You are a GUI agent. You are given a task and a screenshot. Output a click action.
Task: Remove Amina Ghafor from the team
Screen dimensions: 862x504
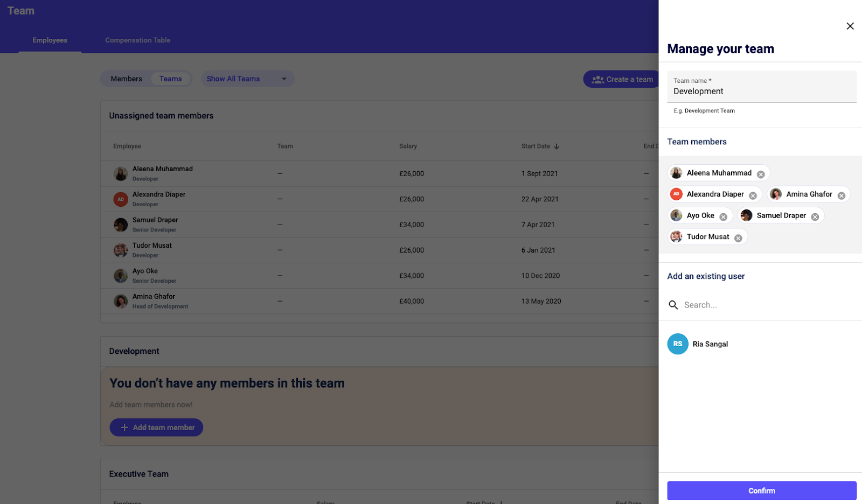841,196
